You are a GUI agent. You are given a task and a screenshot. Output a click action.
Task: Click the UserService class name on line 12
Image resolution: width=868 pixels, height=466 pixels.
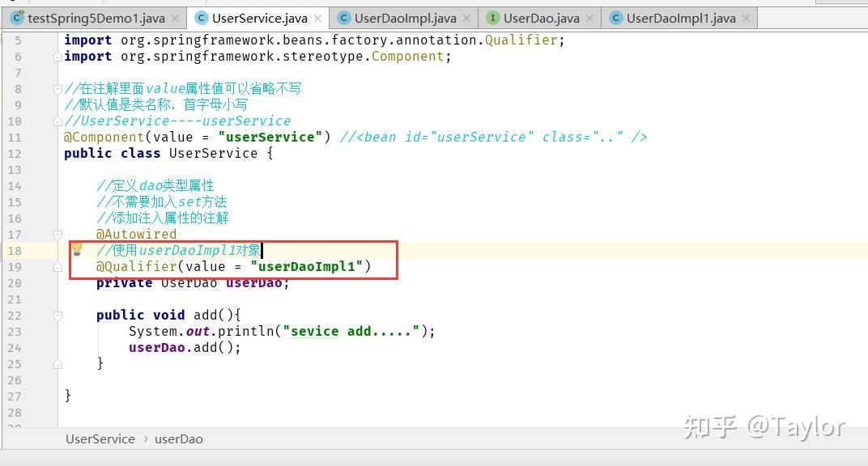click(213, 153)
